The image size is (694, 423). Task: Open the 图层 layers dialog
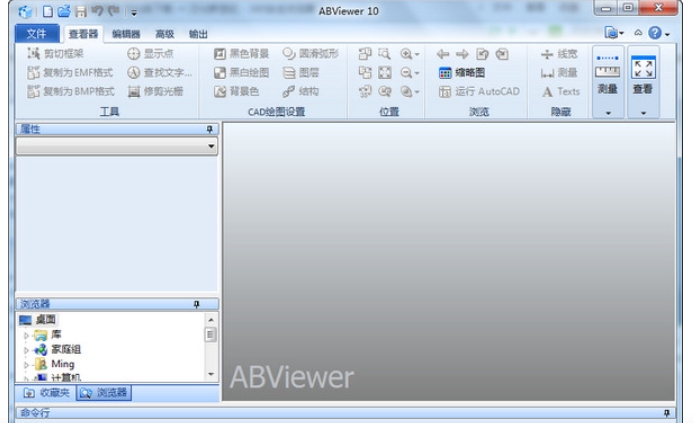[x=301, y=73]
